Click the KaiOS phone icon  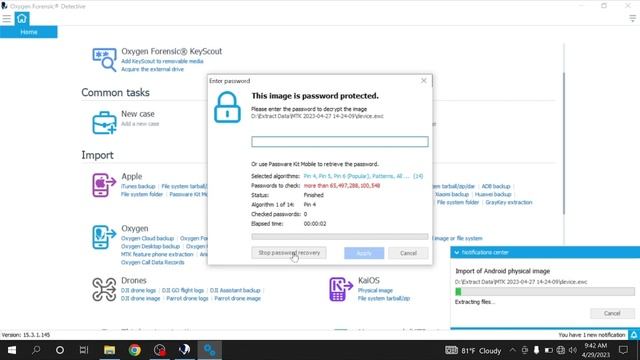coord(341,289)
